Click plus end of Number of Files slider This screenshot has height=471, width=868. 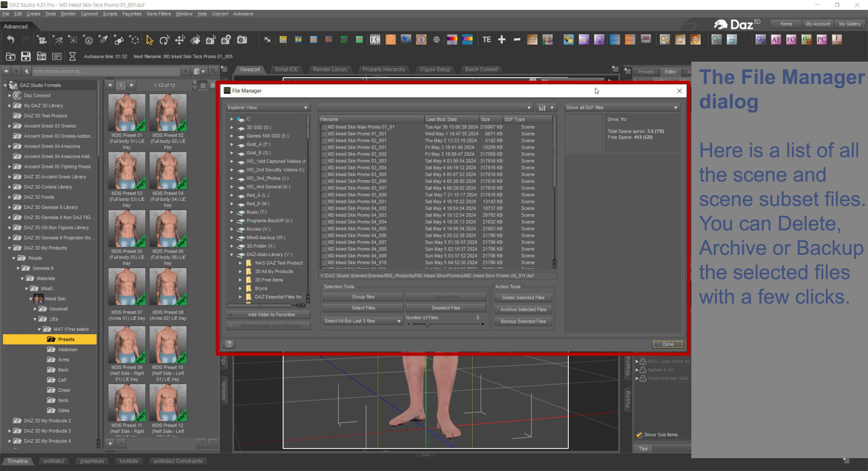coord(482,324)
